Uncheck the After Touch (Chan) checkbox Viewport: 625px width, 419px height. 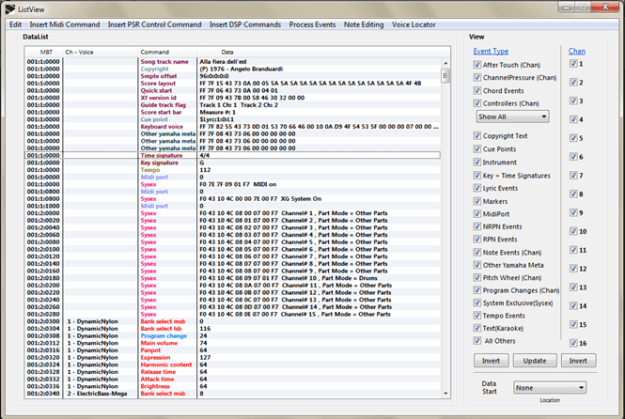click(476, 64)
